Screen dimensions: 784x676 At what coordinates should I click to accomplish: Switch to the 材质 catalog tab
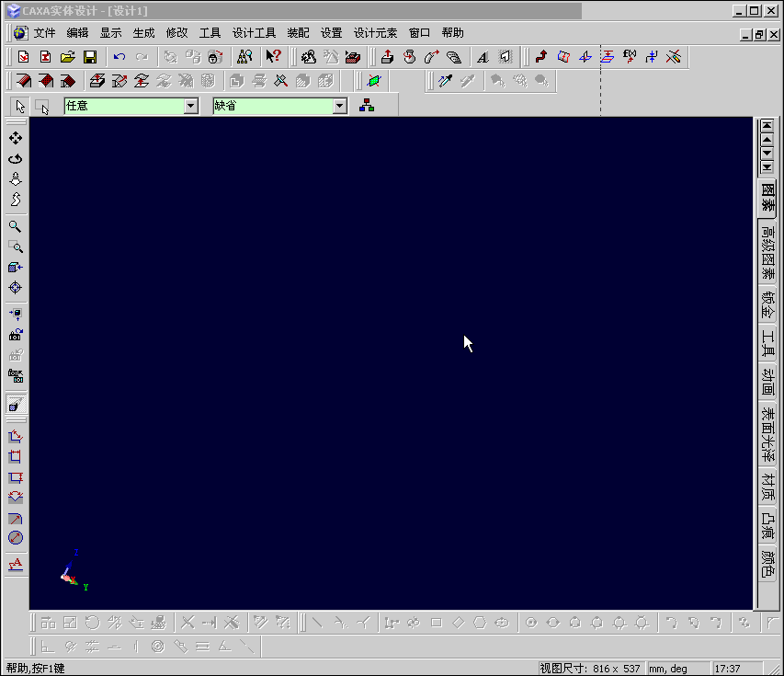tap(767, 487)
